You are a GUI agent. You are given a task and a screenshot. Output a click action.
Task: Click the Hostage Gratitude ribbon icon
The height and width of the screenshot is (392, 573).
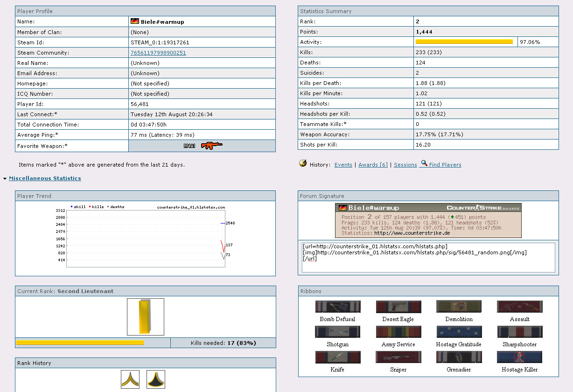tap(459, 332)
